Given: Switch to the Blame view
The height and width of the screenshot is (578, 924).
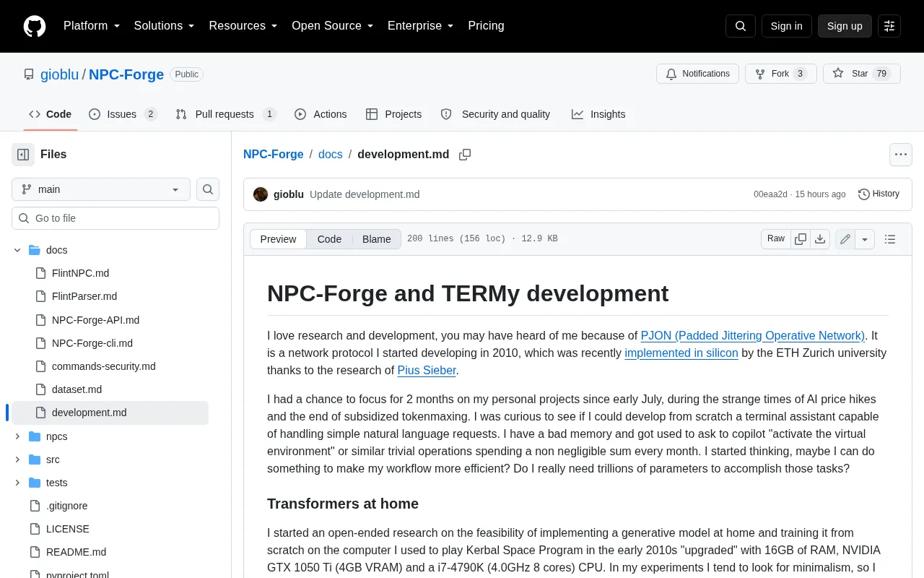Looking at the screenshot, I should click(x=377, y=239).
